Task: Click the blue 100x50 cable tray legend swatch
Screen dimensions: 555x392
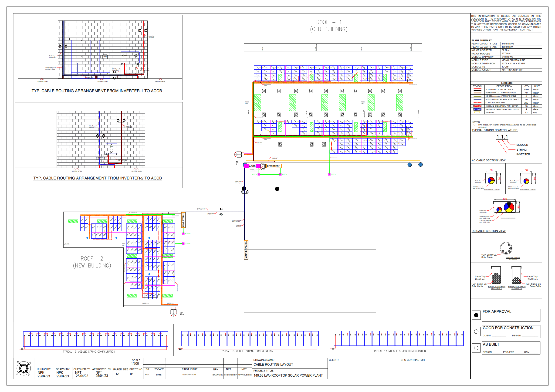Action: [x=477, y=109]
